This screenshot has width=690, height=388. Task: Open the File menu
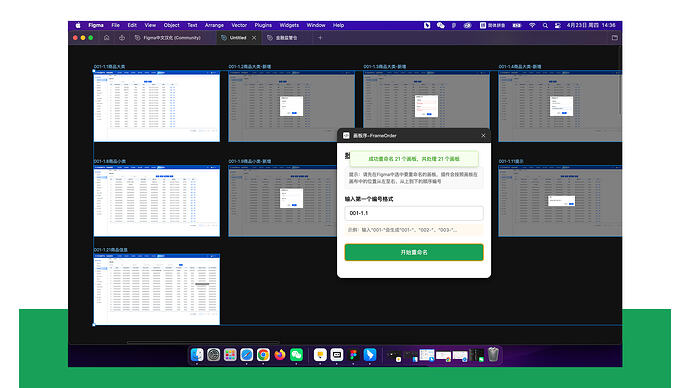(116, 26)
